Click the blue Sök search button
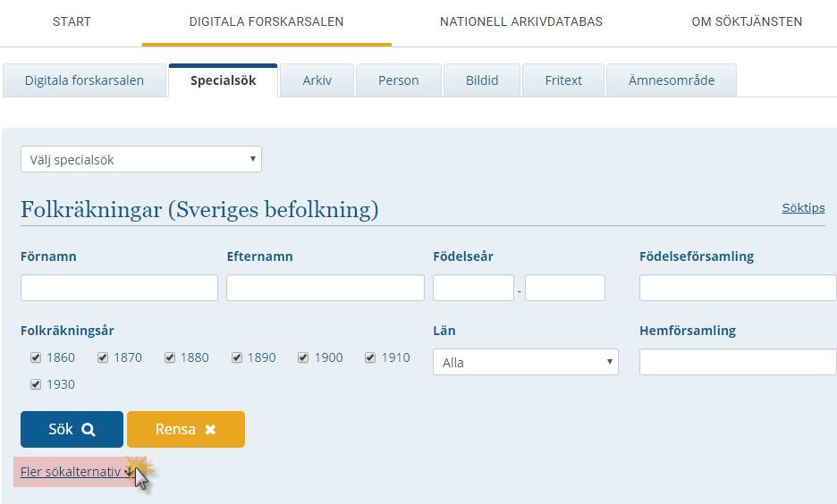 (x=72, y=429)
